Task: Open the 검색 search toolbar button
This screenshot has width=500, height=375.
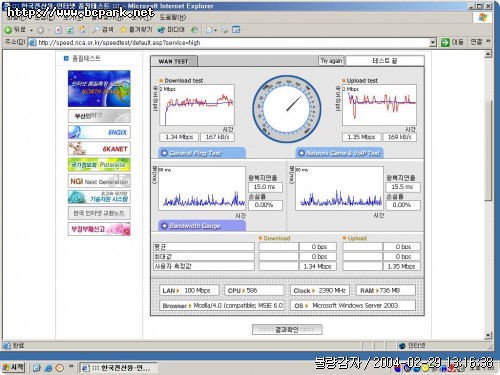Action: 103,30
